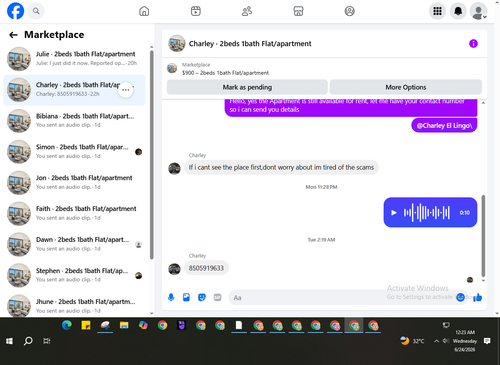This screenshot has width=500, height=365.
Task: Open the notifications bell
Action: click(x=458, y=11)
